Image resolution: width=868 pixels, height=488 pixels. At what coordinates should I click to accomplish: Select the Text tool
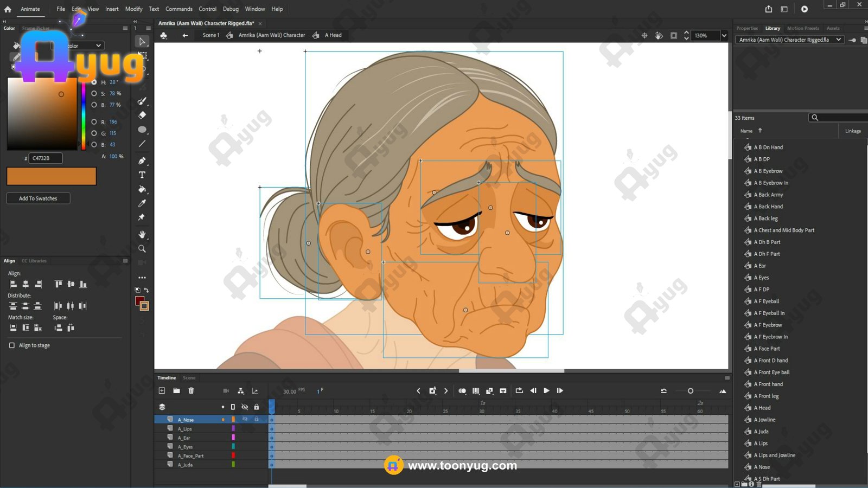tap(142, 175)
